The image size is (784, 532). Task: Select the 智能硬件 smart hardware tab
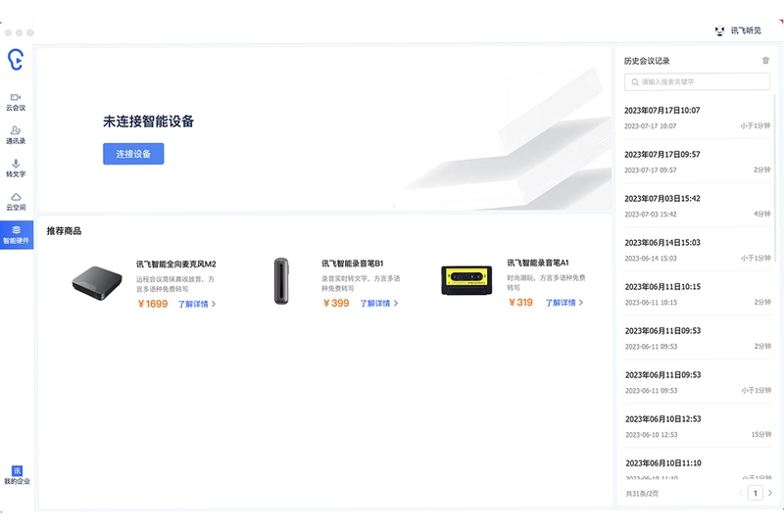coord(17,235)
